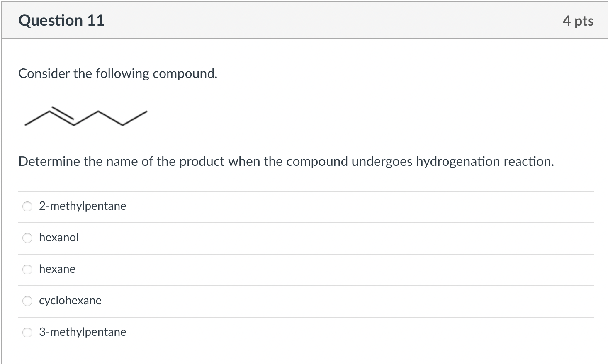Image resolution: width=608 pixels, height=364 pixels.
Task: Select the hexane answer radio button
Action: [27, 269]
